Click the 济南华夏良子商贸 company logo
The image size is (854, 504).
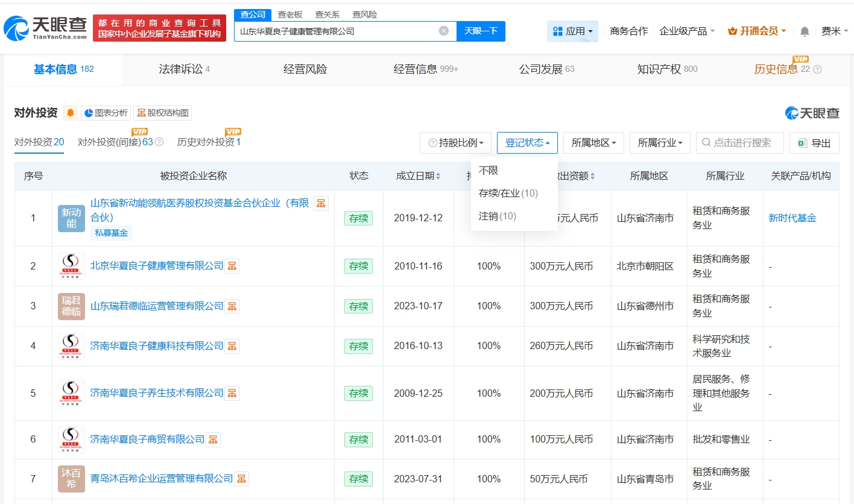click(71, 439)
